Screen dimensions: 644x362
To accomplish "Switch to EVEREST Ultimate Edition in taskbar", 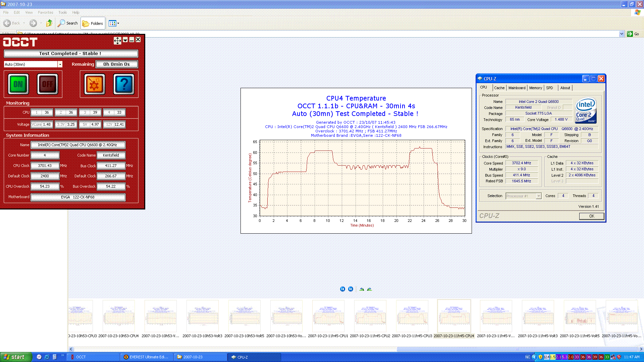I will [x=147, y=357].
